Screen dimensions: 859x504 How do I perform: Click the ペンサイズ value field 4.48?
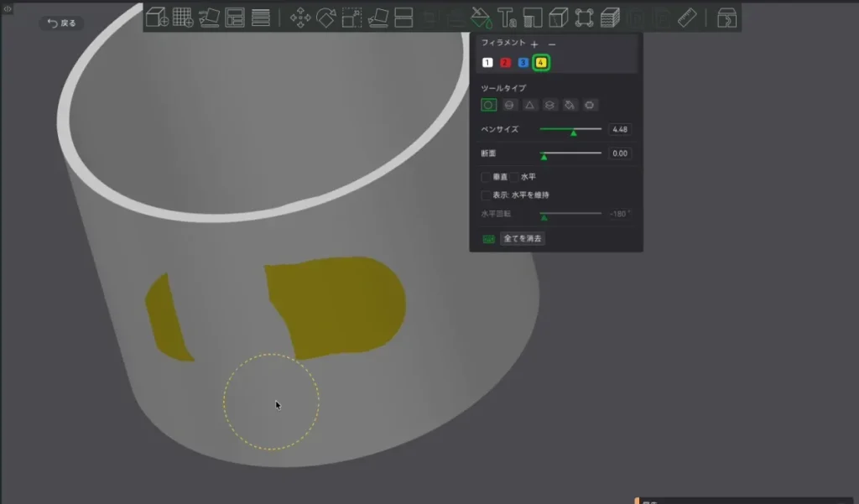pos(620,129)
